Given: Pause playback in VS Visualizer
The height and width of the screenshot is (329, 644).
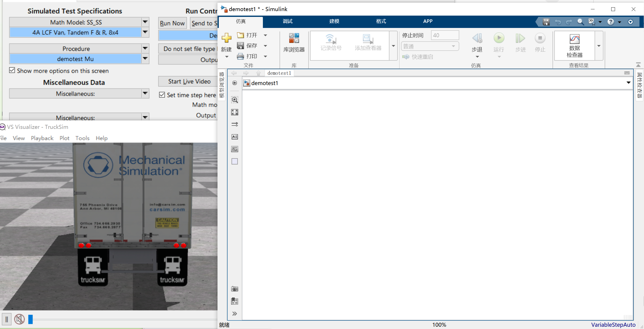Looking at the screenshot, I should point(7,319).
